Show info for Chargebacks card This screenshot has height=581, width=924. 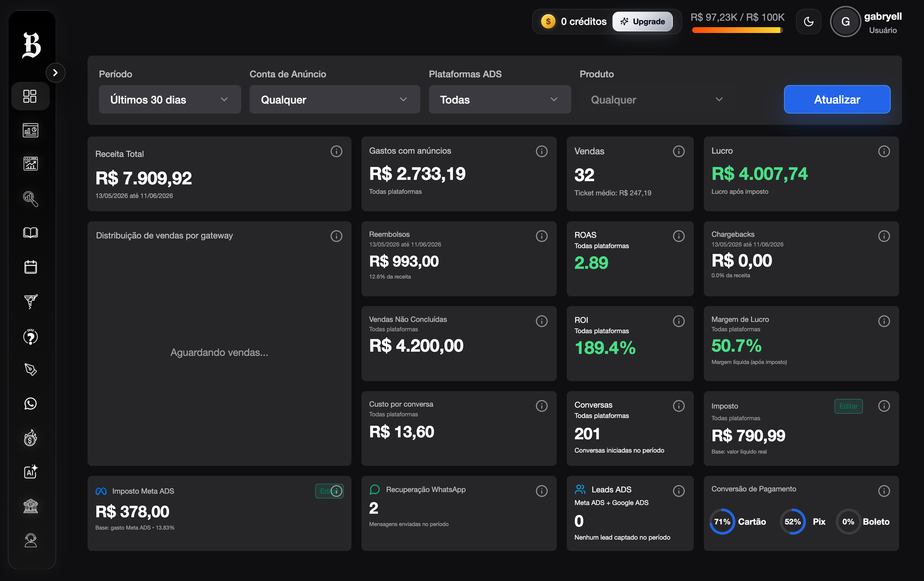click(884, 236)
